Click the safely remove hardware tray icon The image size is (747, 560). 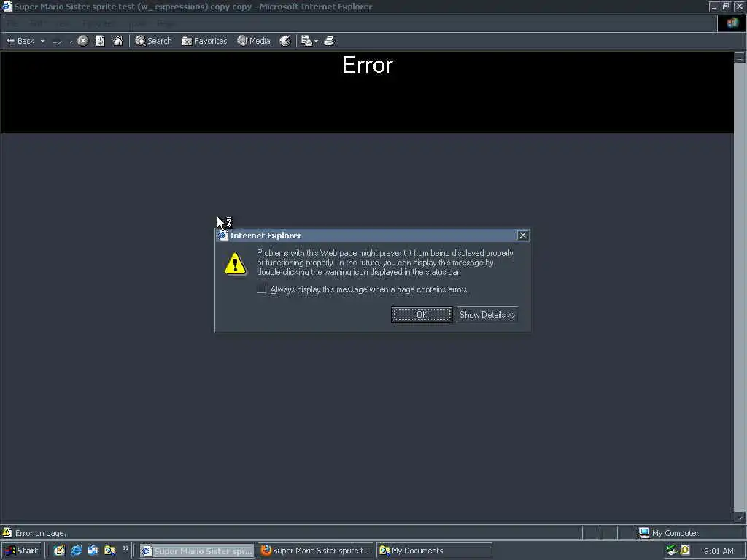671,551
